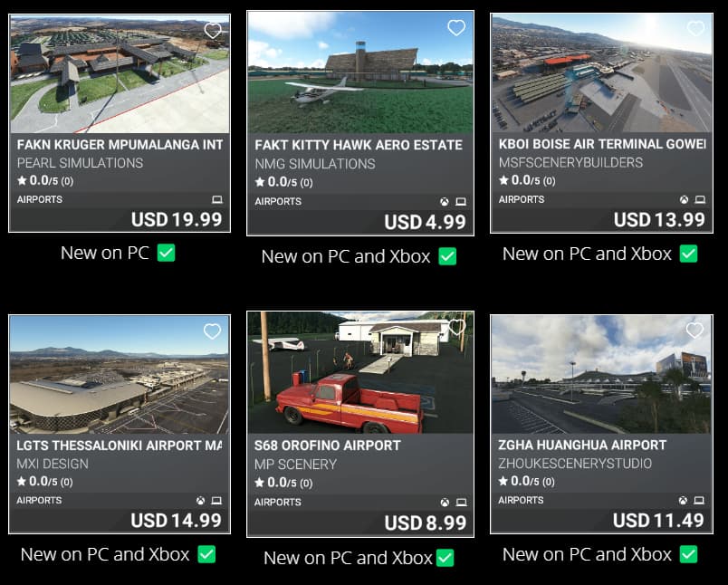Image resolution: width=728 pixels, height=585 pixels.
Task: Open FAKN Kruger Mpumalanga airport thumbnail
Action: point(120,74)
